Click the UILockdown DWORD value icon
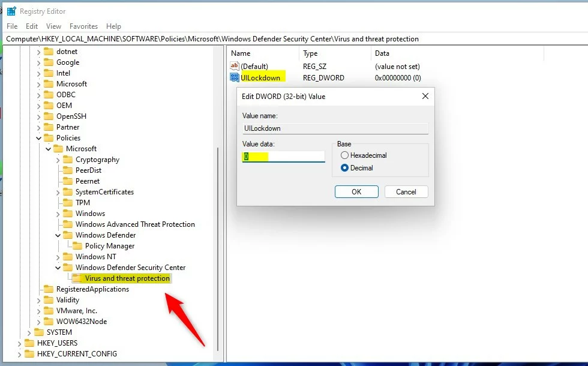Screen dimensions: 588x366 point(235,77)
